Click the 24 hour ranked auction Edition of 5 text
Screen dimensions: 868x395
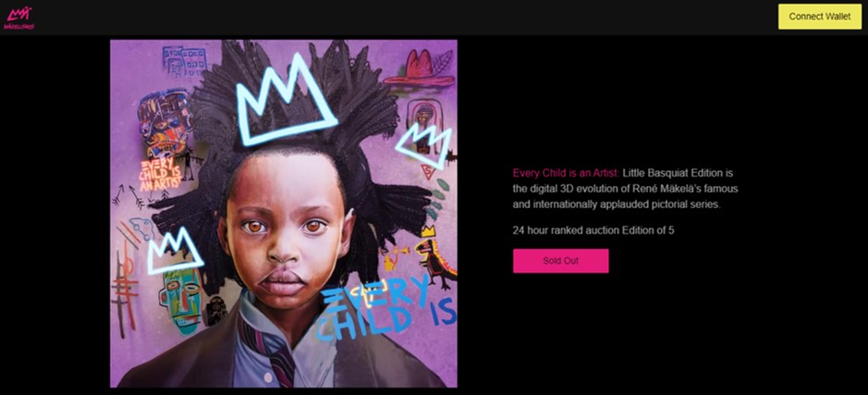coord(593,230)
